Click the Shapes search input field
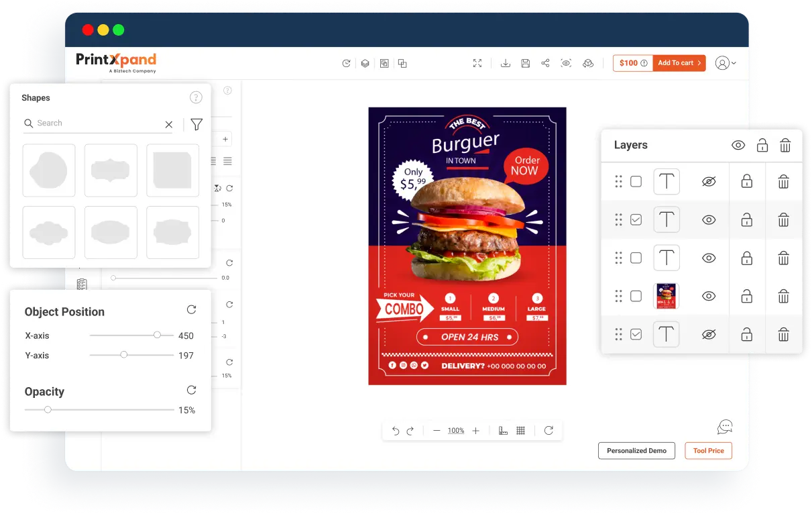The height and width of the screenshot is (514, 812). coord(97,123)
